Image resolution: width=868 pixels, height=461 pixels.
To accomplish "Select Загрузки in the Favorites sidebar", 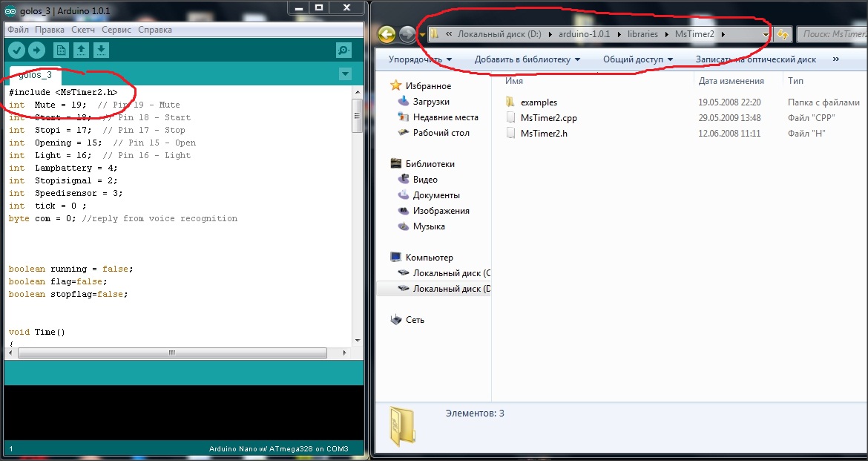I will 430,102.
